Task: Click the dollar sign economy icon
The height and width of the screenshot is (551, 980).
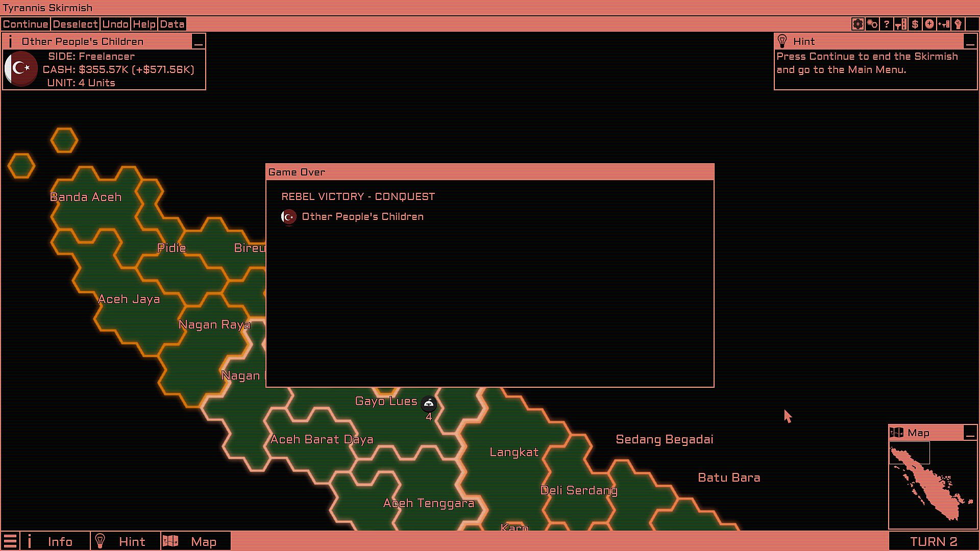Action: [915, 24]
